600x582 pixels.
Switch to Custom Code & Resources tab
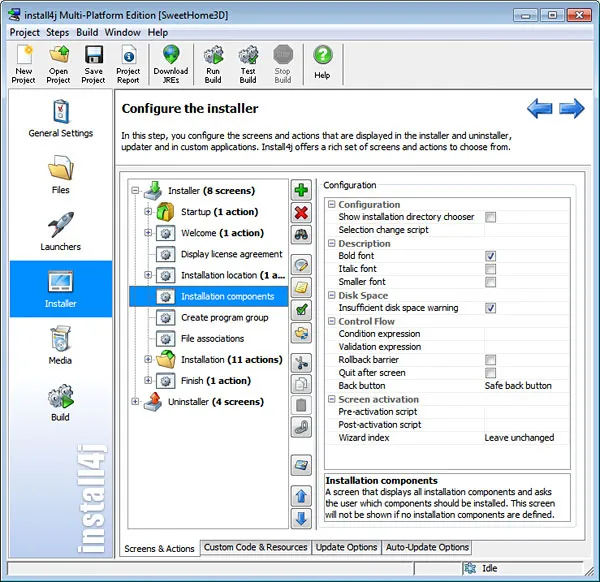point(256,547)
